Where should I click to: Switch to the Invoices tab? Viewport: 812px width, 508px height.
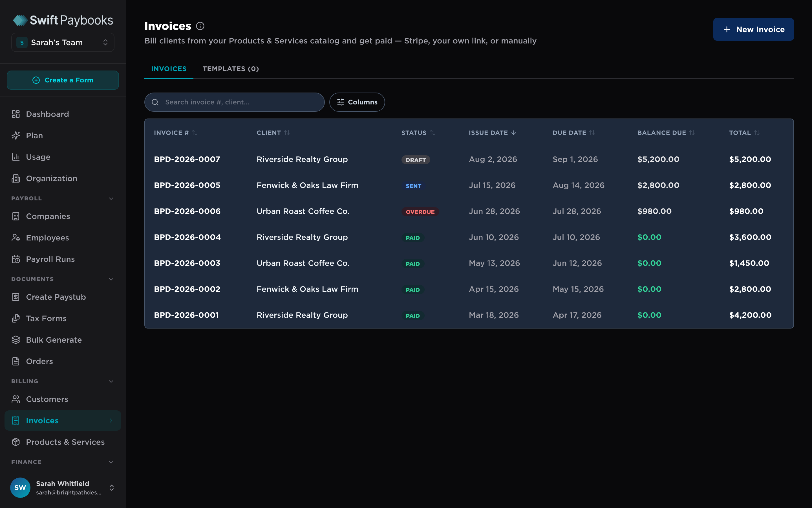pos(169,69)
